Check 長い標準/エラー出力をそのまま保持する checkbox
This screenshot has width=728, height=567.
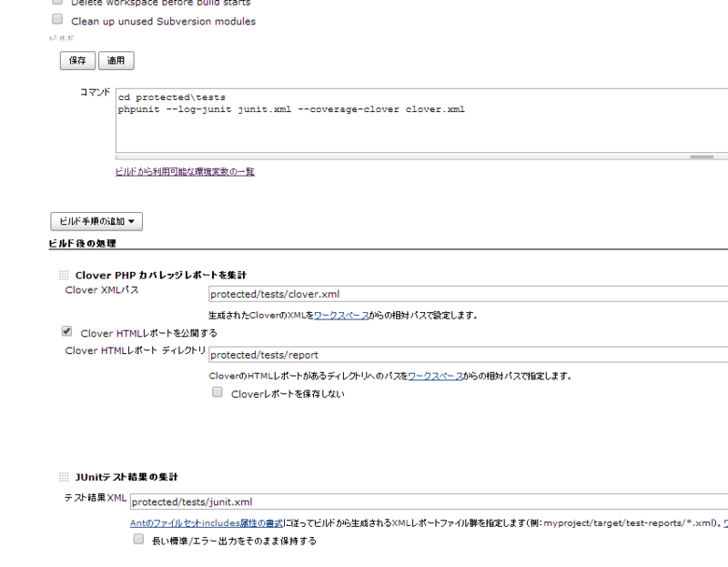pos(138,539)
